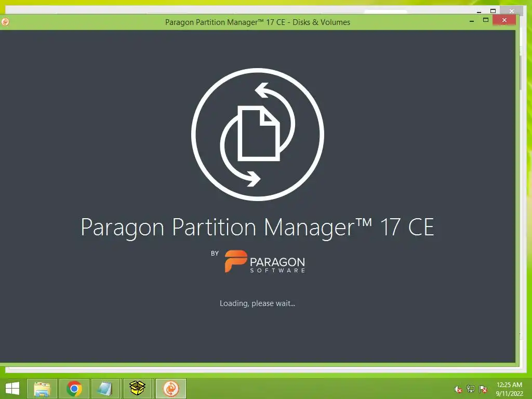
Task: Launch Google Chrome from the taskbar
Action: [74, 389]
